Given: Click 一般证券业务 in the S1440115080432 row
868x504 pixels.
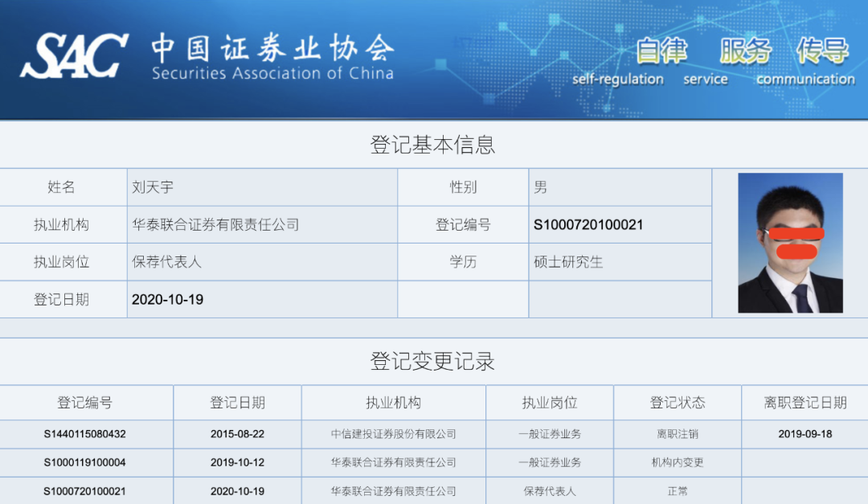Looking at the screenshot, I should click(550, 434).
